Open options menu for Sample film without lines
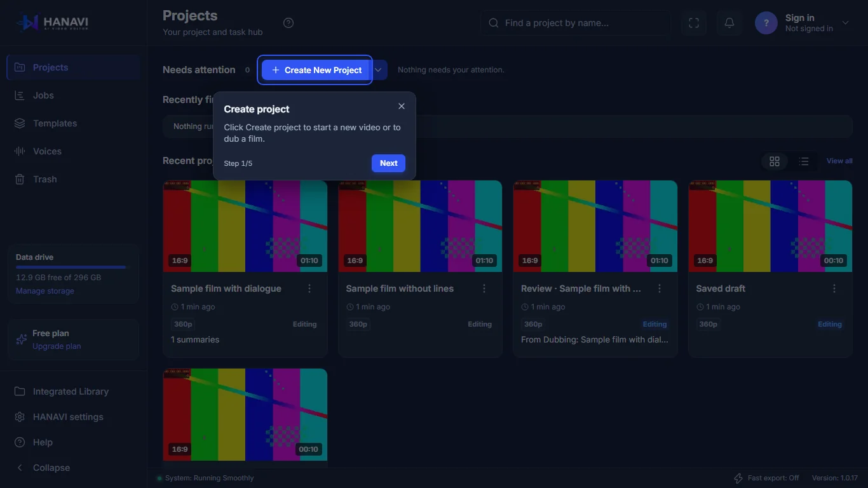The width and height of the screenshot is (868, 488). point(484,288)
